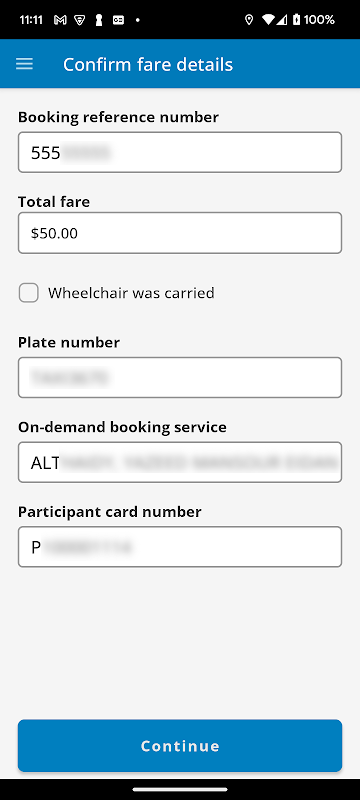Select the Plate number input field
360x800 pixels.
(180, 378)
